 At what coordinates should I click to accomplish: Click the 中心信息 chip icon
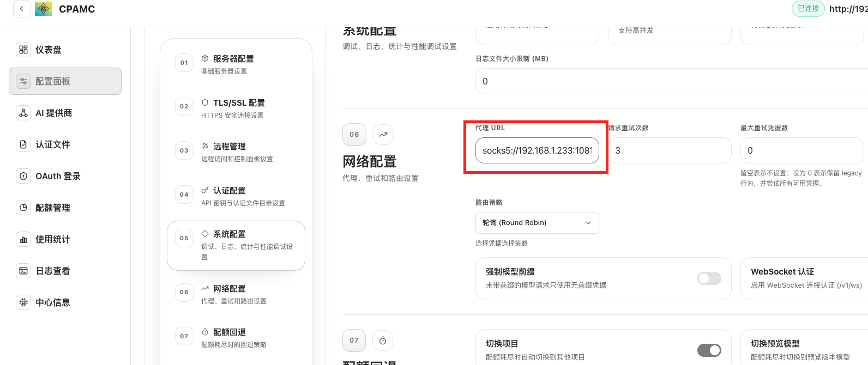[x=23, y=302]
